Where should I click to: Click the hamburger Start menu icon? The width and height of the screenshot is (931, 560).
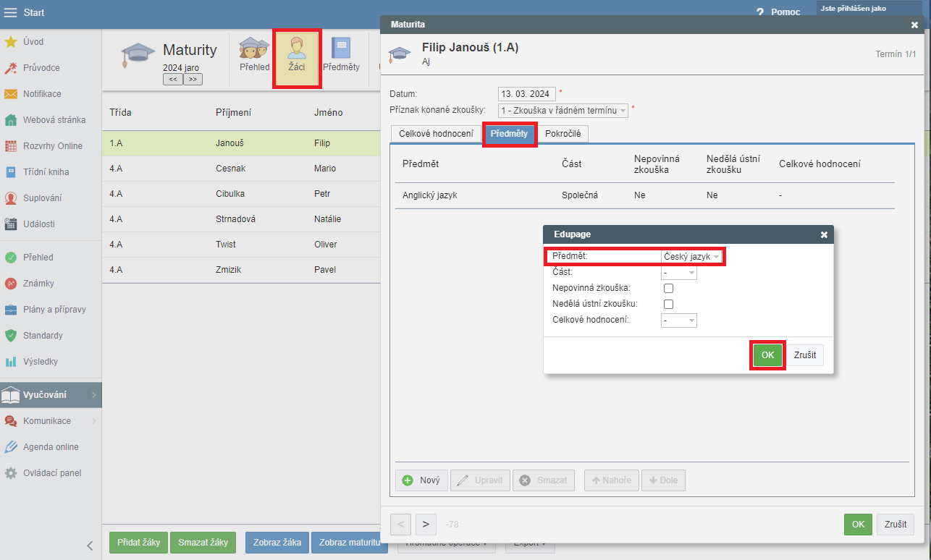pos(11,13)
